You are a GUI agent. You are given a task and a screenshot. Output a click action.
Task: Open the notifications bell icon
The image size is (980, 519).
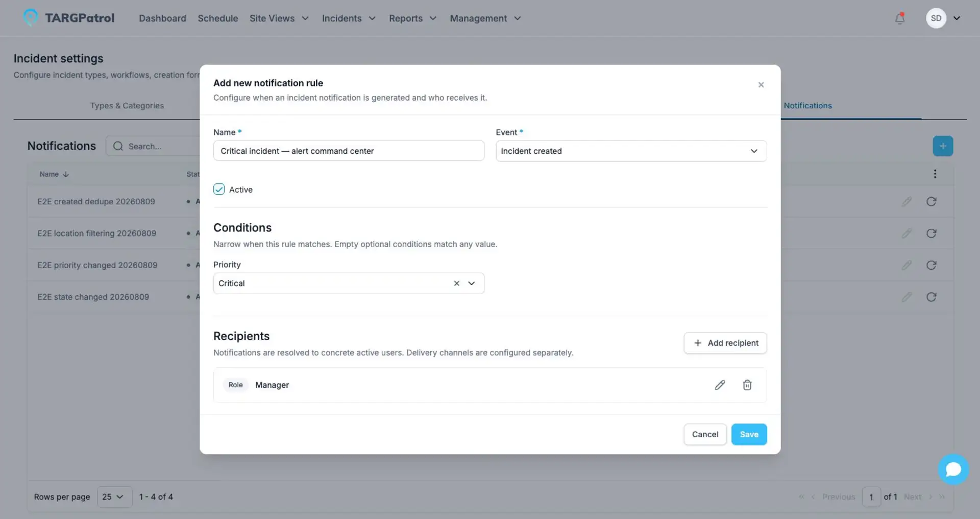(900, 18)
